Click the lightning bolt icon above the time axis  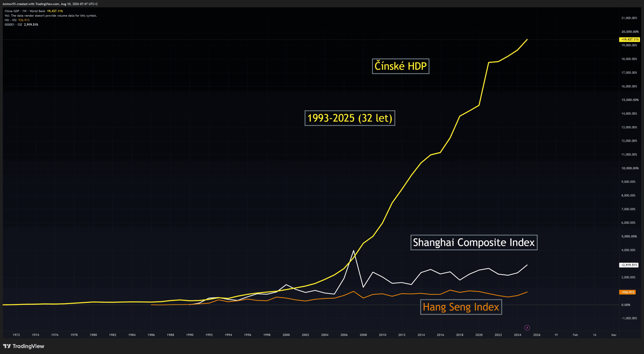coord(527,328)
